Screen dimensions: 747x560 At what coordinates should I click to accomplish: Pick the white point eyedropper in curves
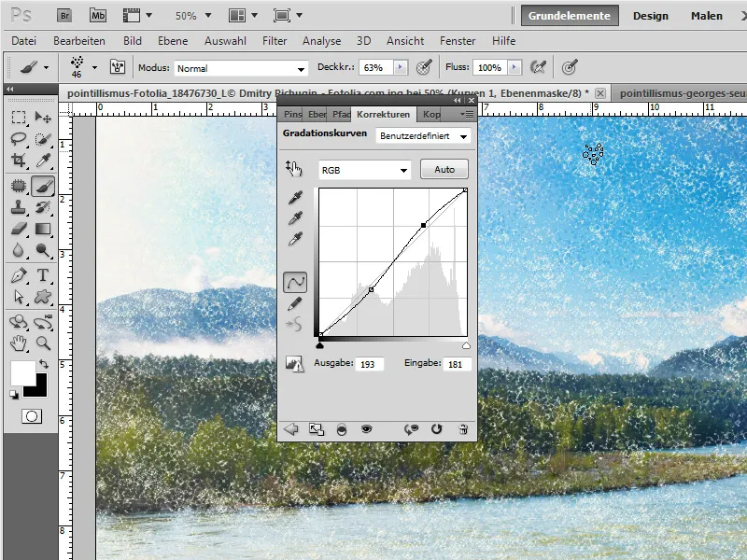(295, 238)
